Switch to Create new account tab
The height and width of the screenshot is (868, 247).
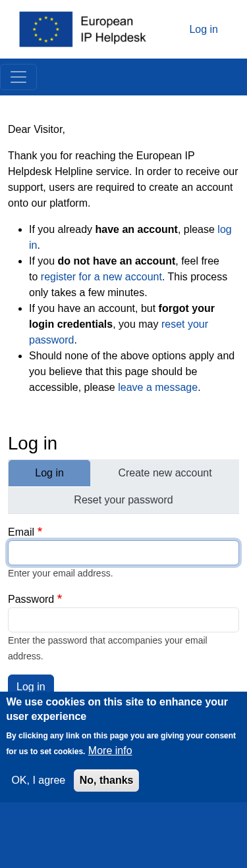coord(165,473)
